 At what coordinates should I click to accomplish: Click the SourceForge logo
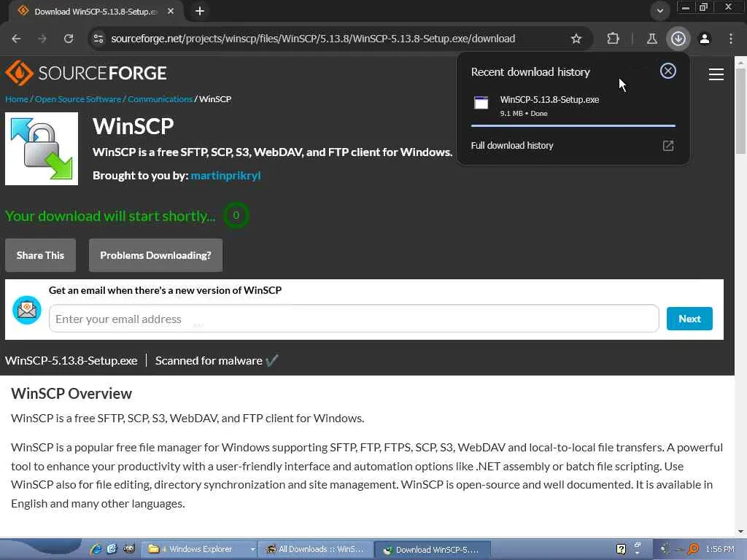point(86,73)
